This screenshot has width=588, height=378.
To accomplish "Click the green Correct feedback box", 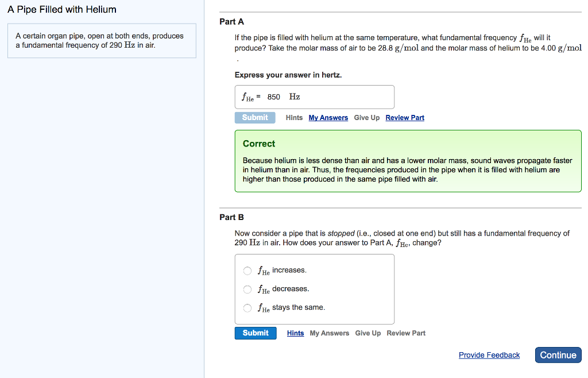I will (408, 161).
